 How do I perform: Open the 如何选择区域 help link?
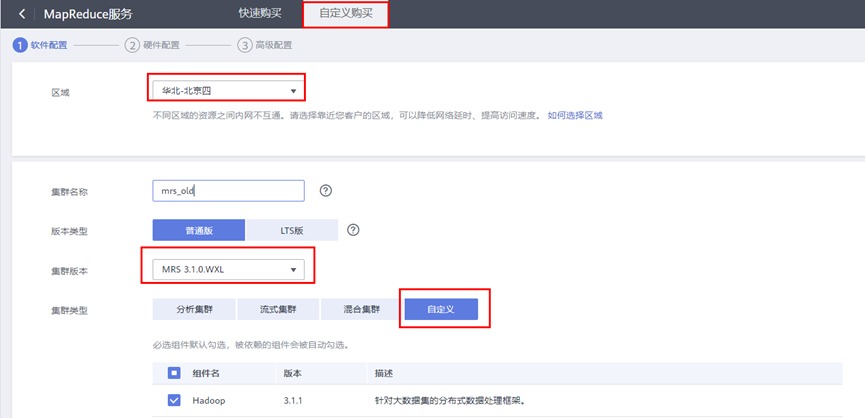click(575, 115)
